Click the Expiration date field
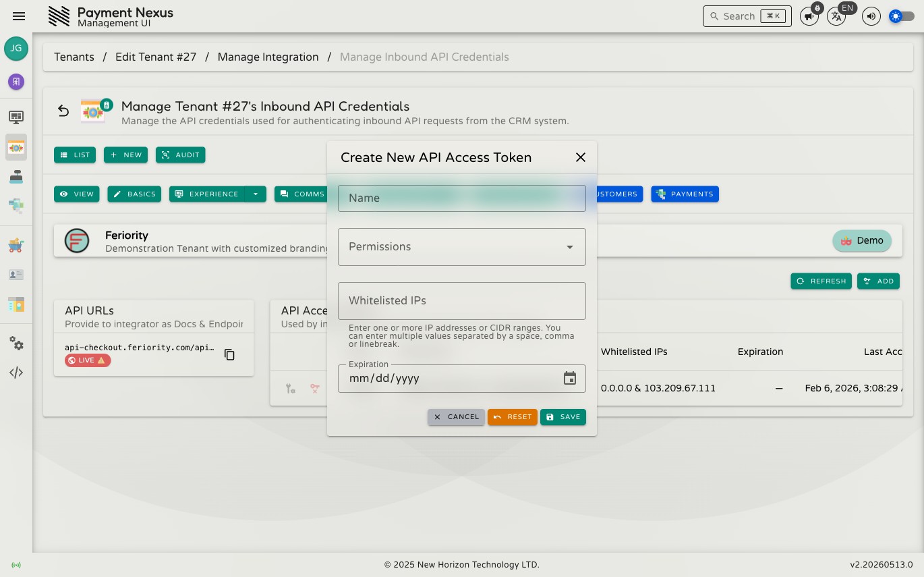 click(x=462, y=379)
